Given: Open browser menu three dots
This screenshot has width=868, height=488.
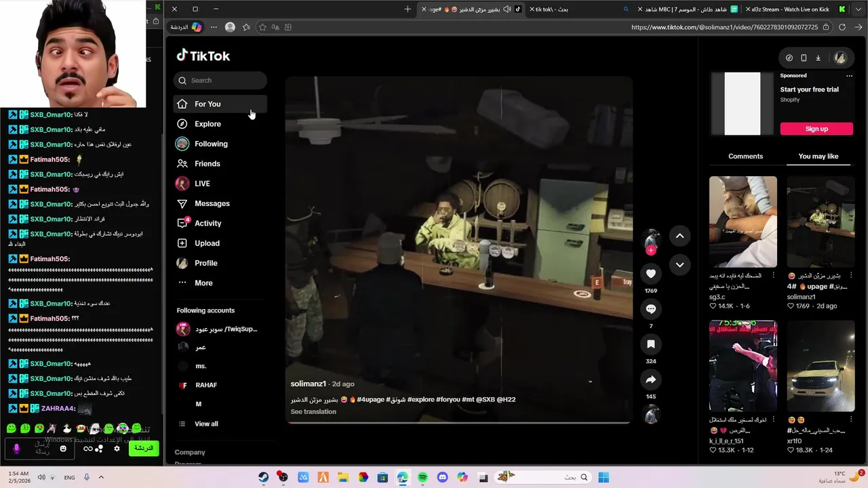Looking at the screenshot, I should click(x=214, y=27).
